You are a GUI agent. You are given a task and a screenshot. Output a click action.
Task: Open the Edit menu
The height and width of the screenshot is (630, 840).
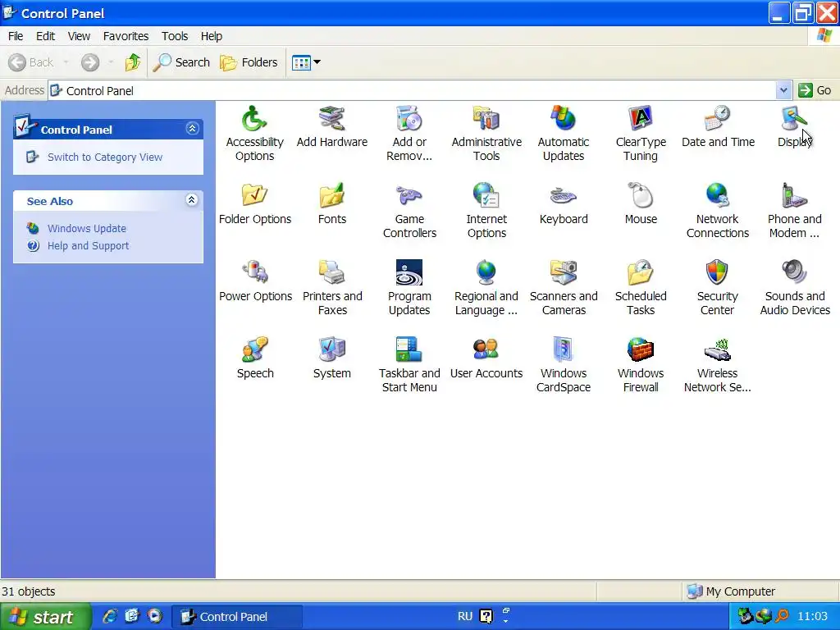pos(46,36)
